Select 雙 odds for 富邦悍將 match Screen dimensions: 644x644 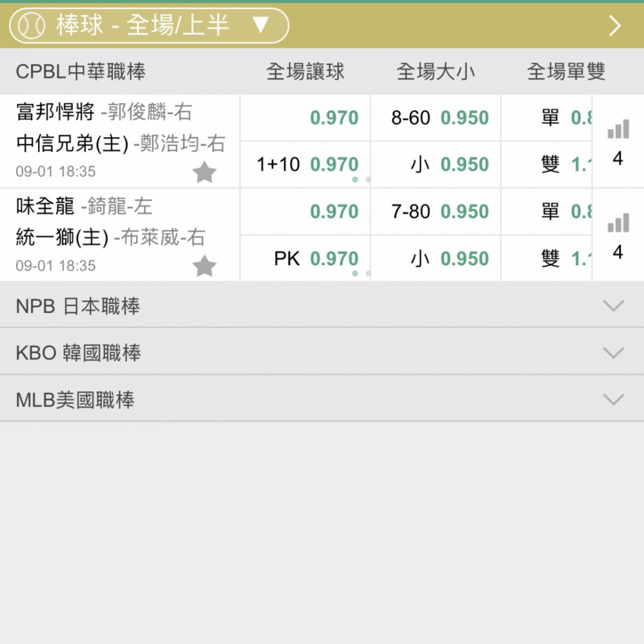point(547,165)
